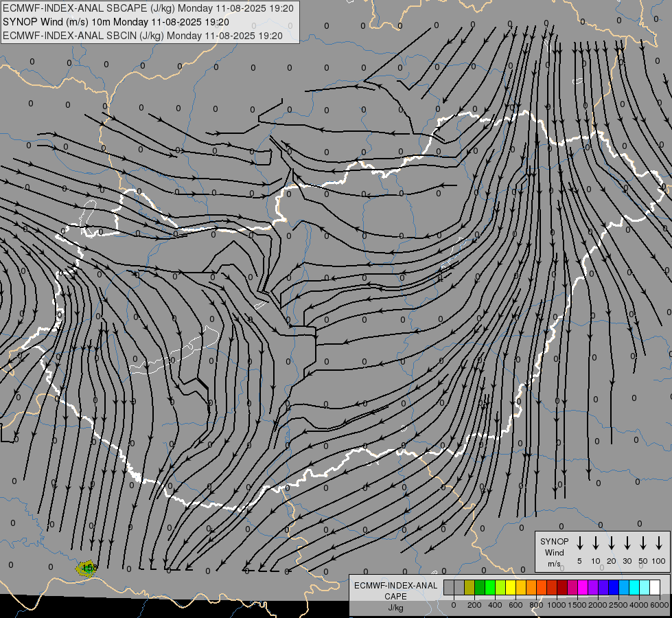Click the 6000 tick label on the CAPE scale
The image size is (672, 618).
(660, 605)
